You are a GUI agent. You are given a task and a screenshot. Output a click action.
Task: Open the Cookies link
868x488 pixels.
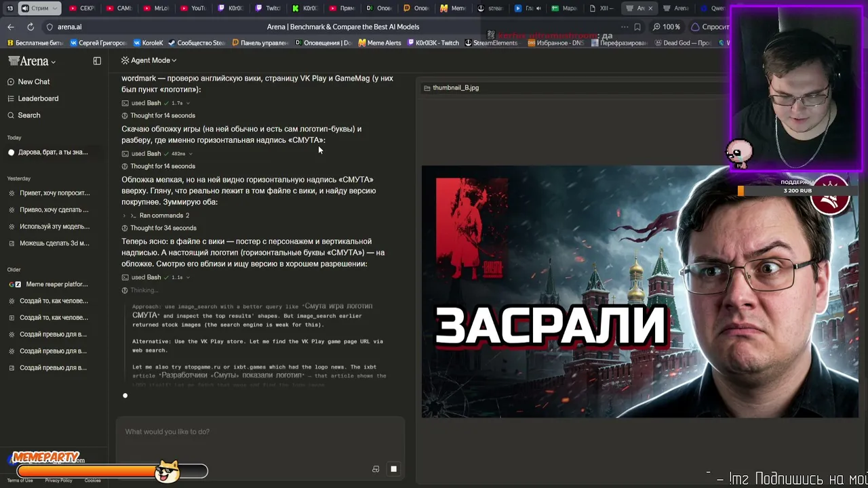coord(93,481)
